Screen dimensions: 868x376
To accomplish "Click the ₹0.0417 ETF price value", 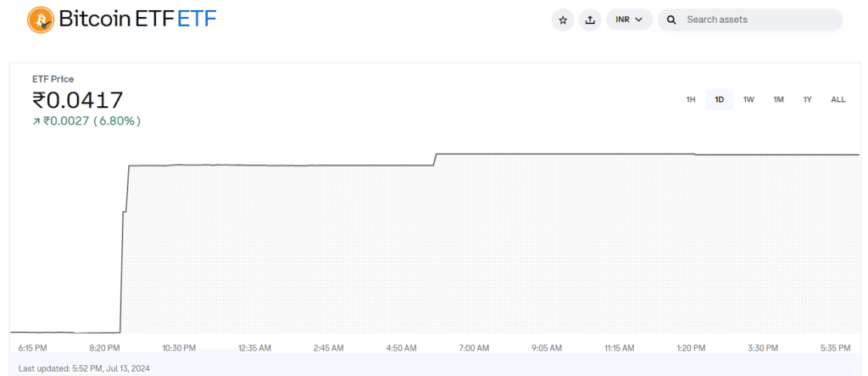I will [78, 101].
